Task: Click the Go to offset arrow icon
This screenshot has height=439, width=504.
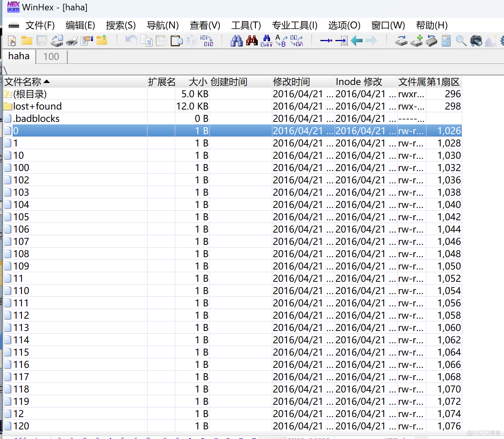Action: 326,40
